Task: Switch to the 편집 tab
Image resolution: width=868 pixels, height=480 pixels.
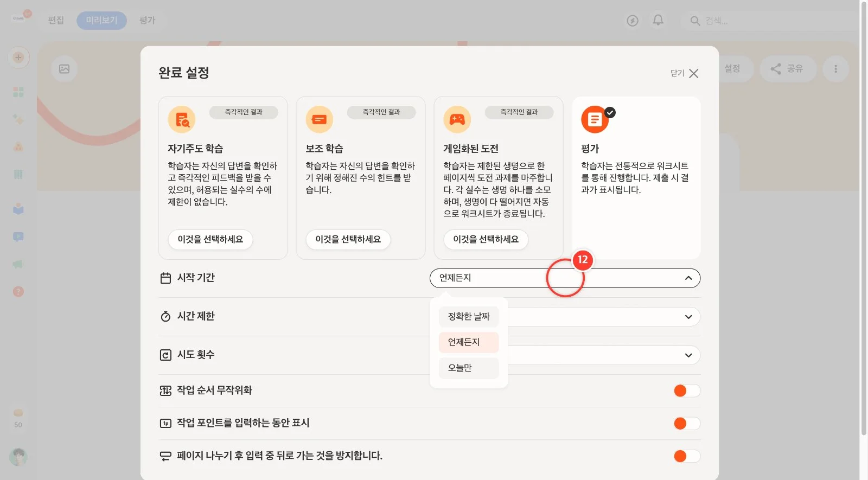Action: pos(56,20)
